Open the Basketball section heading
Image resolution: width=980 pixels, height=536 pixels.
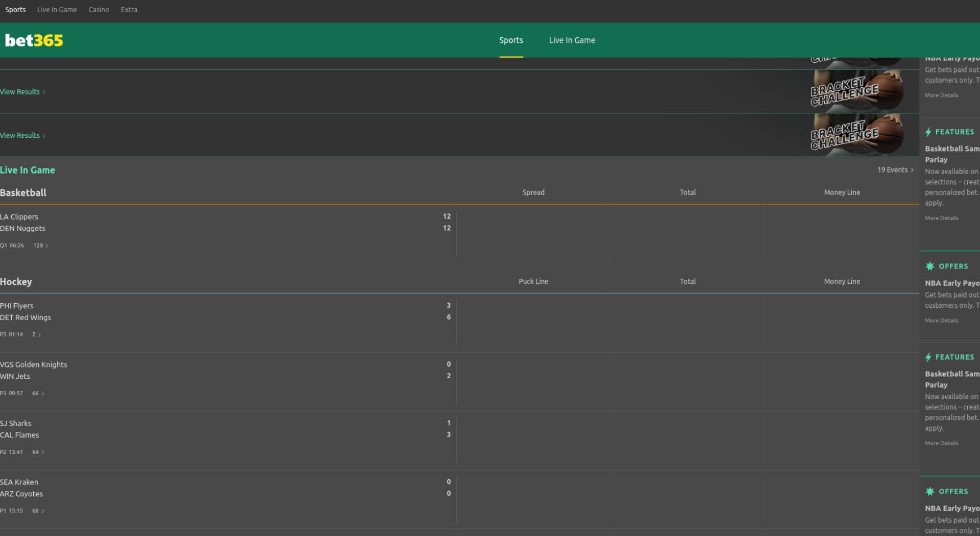(23, 192)
